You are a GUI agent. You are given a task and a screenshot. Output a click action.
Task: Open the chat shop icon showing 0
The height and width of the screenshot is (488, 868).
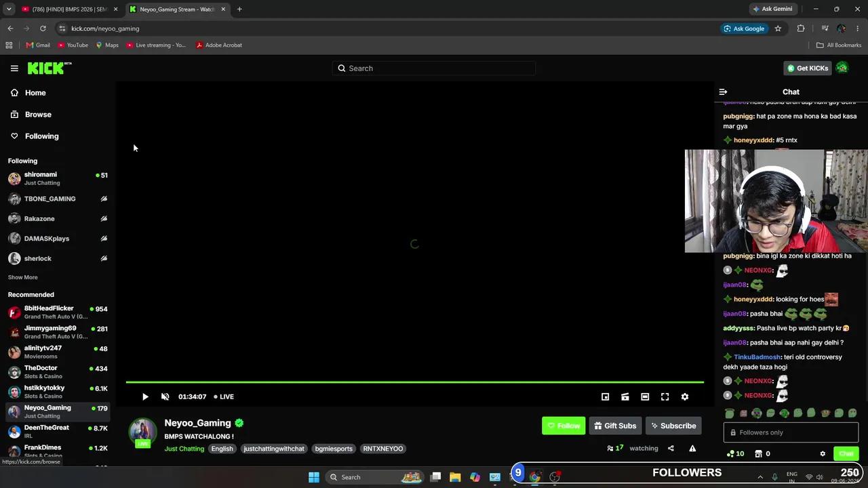(x=763, y=454)
